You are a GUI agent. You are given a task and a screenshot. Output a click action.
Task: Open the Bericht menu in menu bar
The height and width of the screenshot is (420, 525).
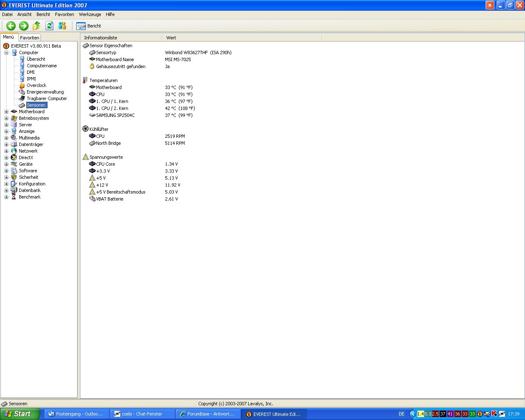click(x=43, y=14)
